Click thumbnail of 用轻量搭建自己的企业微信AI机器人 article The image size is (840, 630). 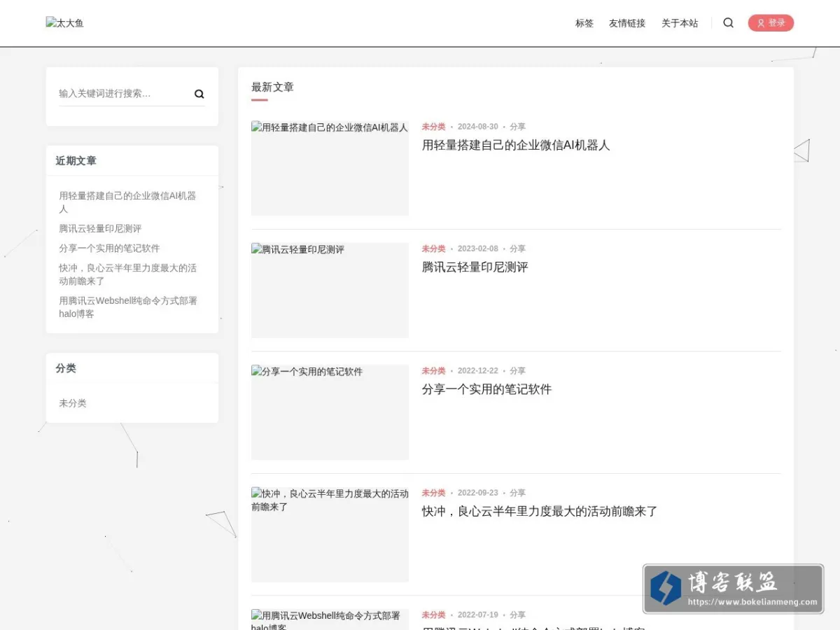330,168
